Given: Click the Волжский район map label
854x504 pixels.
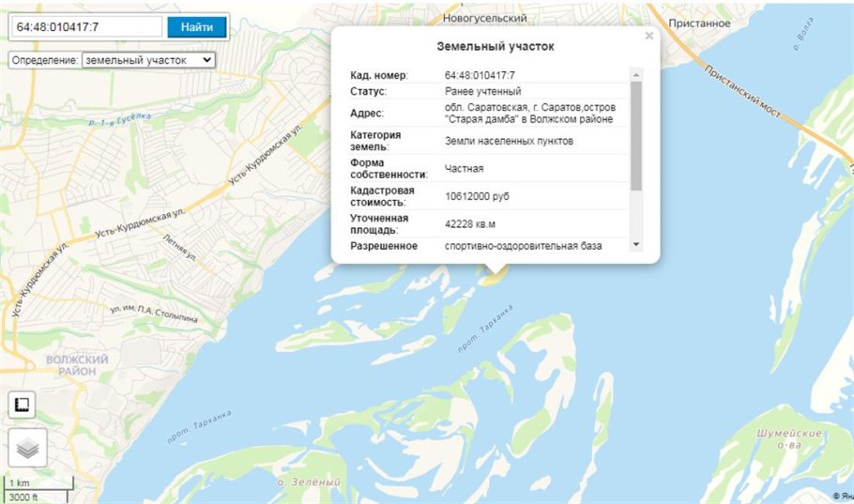Looking at the screenshot, I should (78, 365).
